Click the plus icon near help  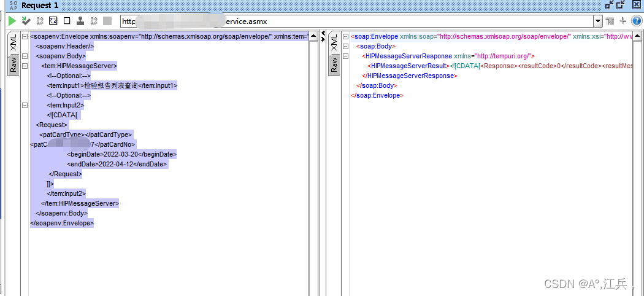[624, 21]
